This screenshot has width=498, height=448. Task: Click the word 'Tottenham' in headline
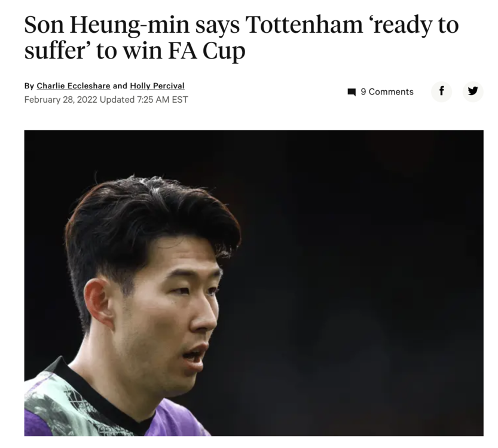(x=304, y=24)
